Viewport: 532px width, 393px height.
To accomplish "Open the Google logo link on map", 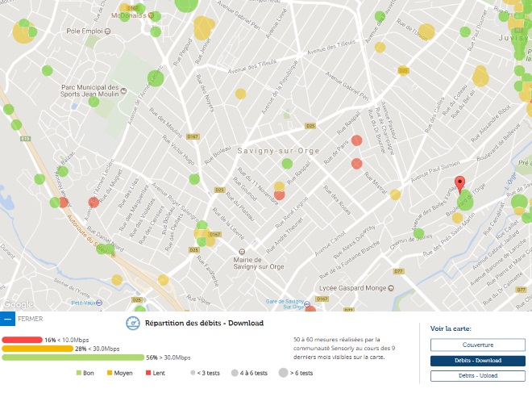I will pyautogui.click(x=18, y=304).
